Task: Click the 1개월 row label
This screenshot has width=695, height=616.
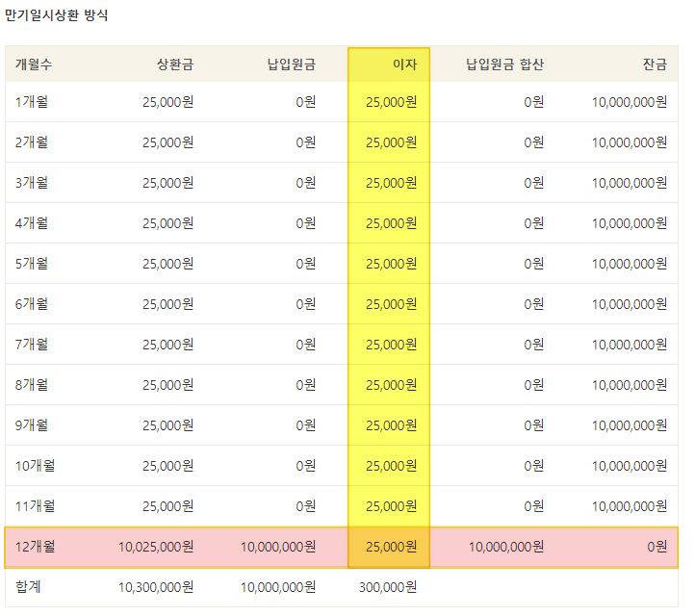Action: click(32, 102)
